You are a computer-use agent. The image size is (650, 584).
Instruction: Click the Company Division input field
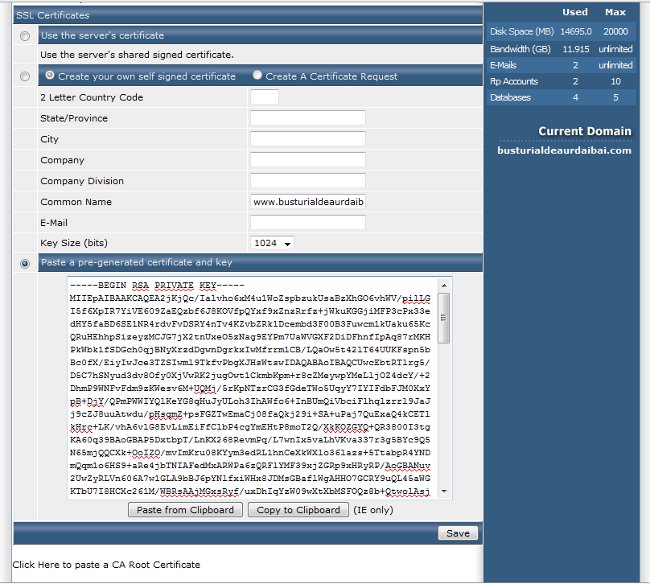307,181
